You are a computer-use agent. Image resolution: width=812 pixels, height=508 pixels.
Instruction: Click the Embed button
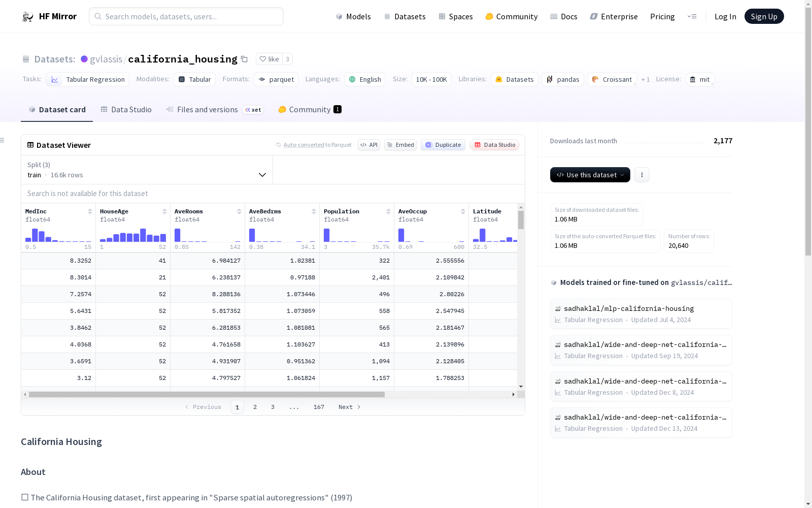click(x=400, y=145)
